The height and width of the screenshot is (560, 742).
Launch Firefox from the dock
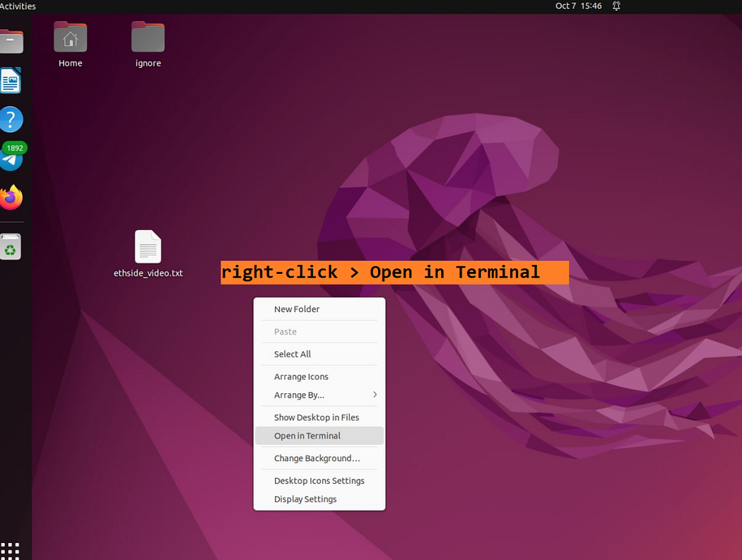click(x=11, y=198)
